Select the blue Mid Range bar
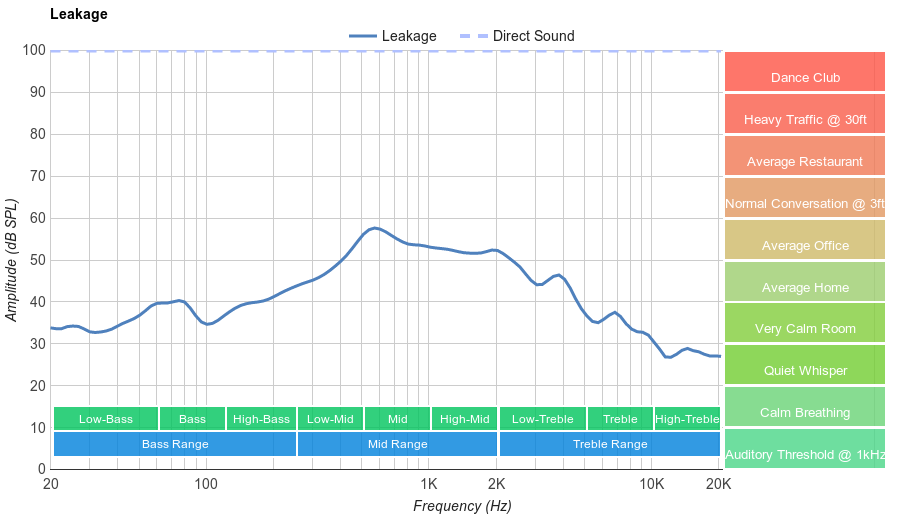Viewport: 900px width, 520px height. (x=397, y=444)
